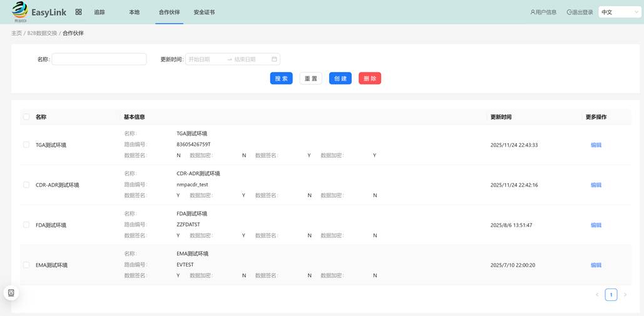The height and width of the screenshot is (316, 644).
Task: Check the TGA测试环境 row checkbox
Action: point(26,145)
